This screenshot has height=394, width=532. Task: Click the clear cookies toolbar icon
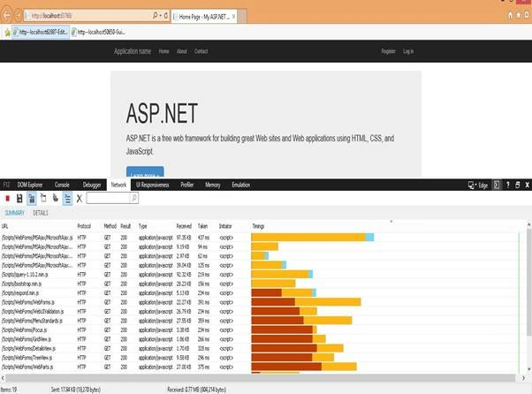click(56, 198)
